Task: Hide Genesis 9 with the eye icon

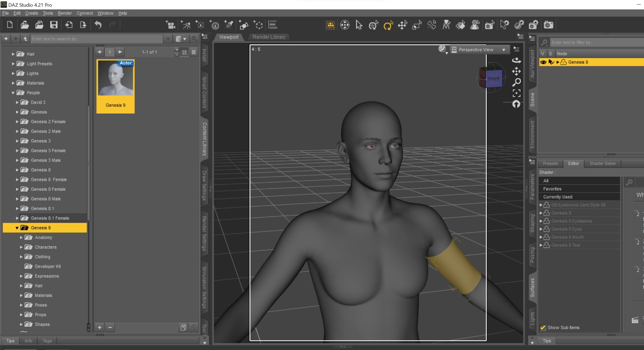Action: tap(543, 62)
